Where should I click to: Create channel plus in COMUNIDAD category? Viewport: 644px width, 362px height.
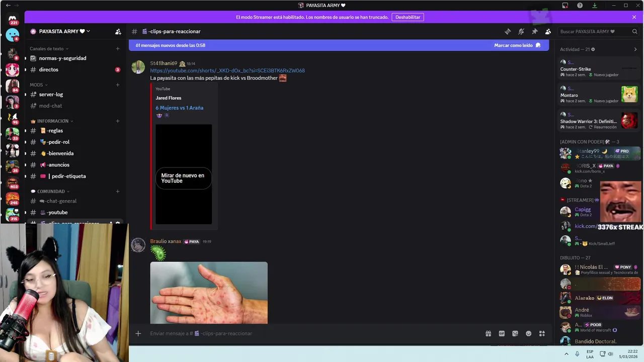pos(118,191)
